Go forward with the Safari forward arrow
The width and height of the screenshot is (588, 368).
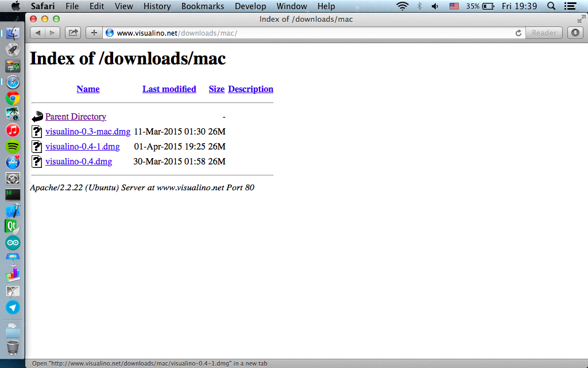[x=52, y=33]
